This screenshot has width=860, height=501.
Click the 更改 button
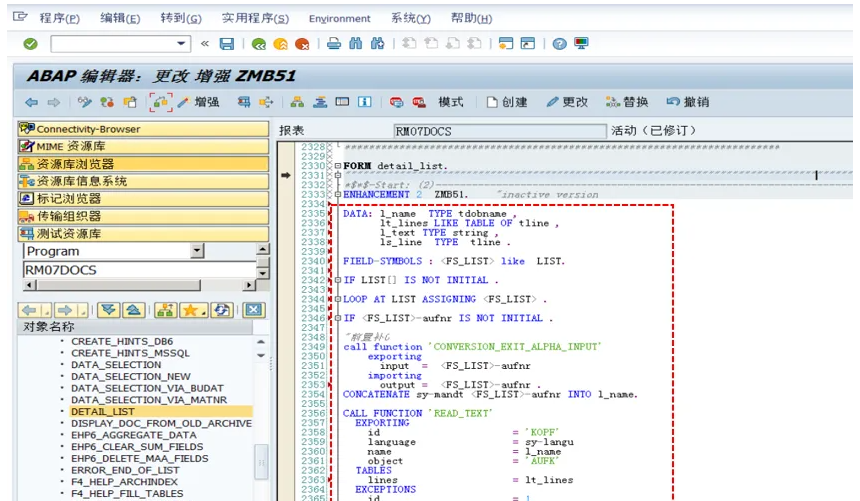coord(567,102)
